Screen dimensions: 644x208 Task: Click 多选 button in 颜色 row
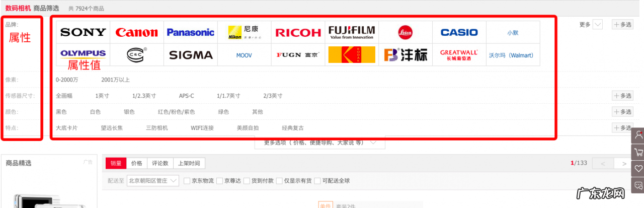(622, 112)
